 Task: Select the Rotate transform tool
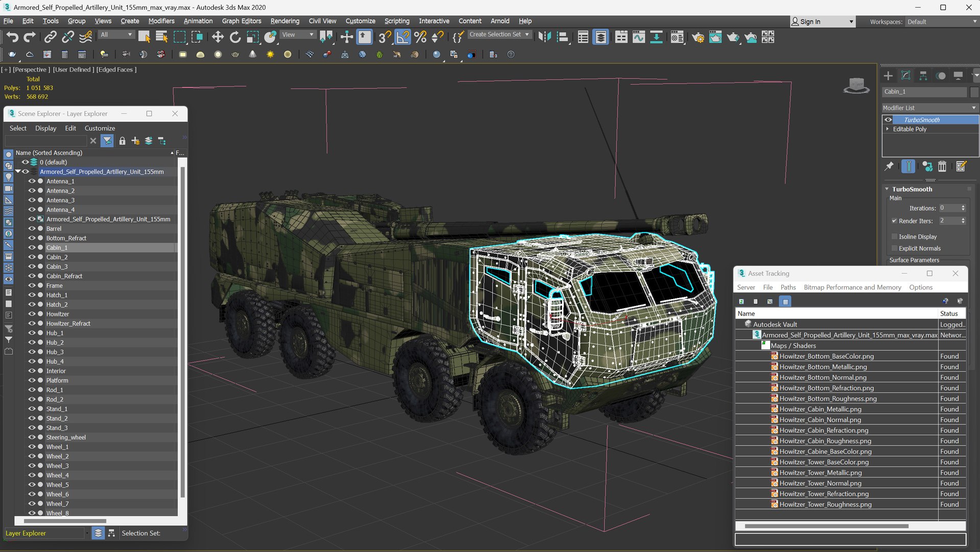235,37
